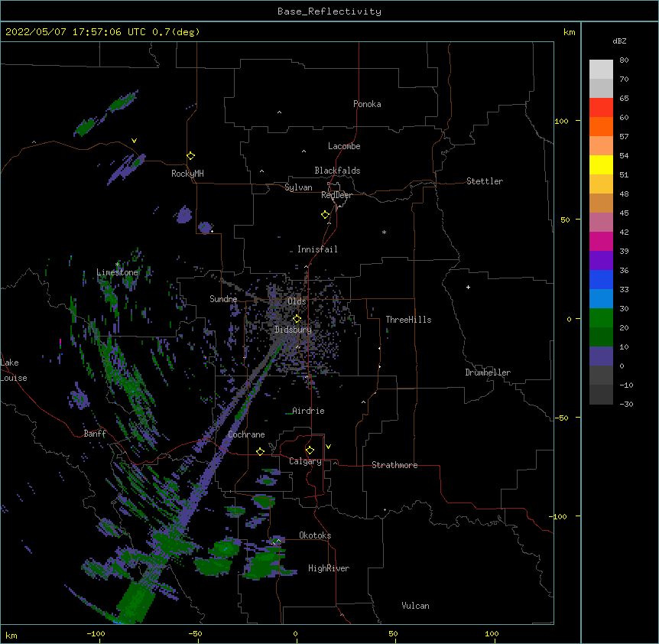Click the dBZ legend heading

coord(619,41)
